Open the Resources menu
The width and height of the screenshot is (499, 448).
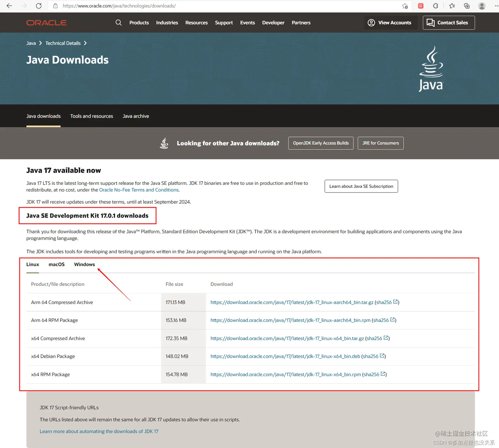tap(196, 23)
